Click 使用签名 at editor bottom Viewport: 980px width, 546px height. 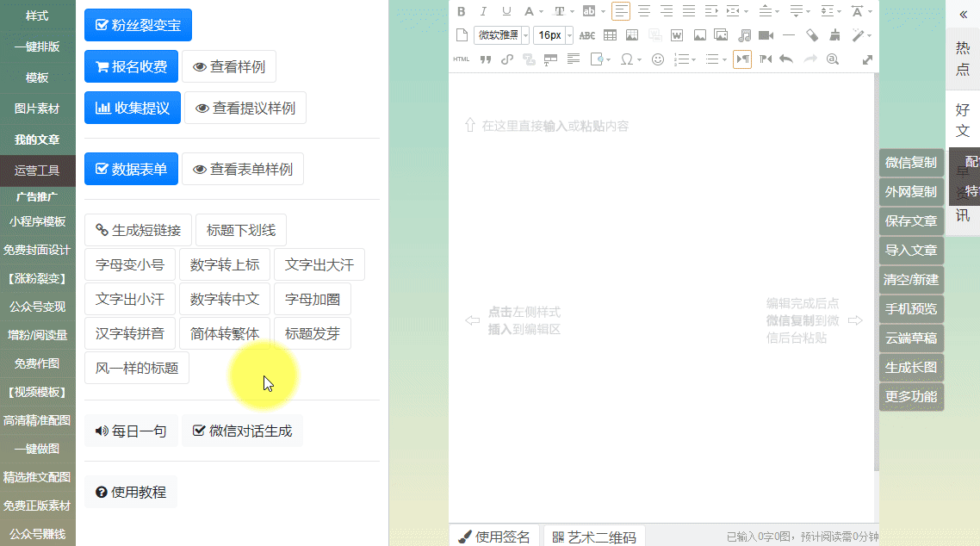493,537
